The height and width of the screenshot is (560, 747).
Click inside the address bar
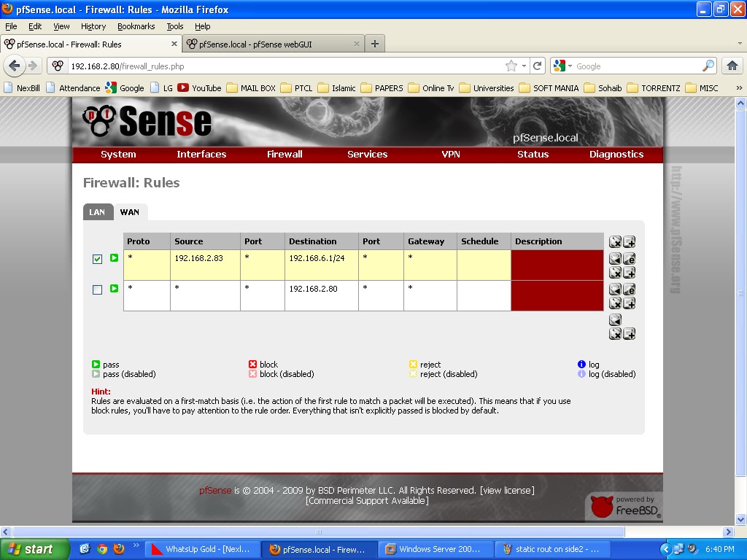[x=219, y=66]
